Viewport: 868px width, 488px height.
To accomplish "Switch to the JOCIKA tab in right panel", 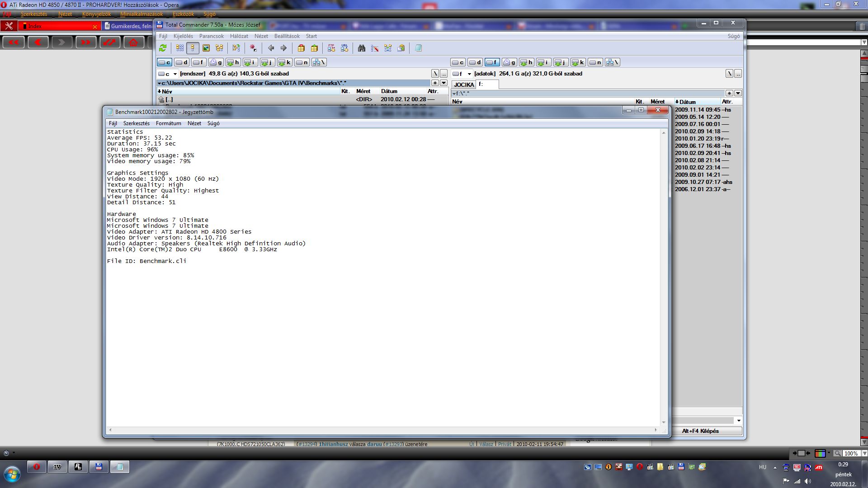I will [464, 84].
